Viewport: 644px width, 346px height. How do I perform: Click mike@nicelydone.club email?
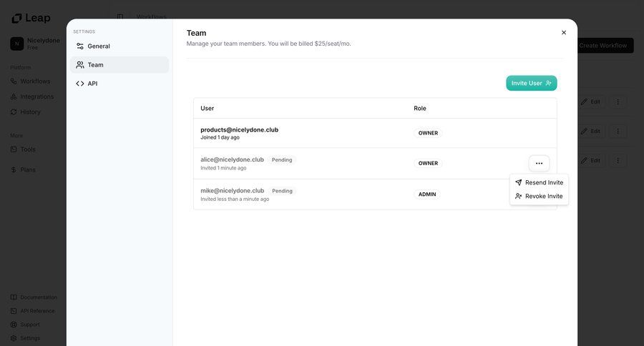232,191
